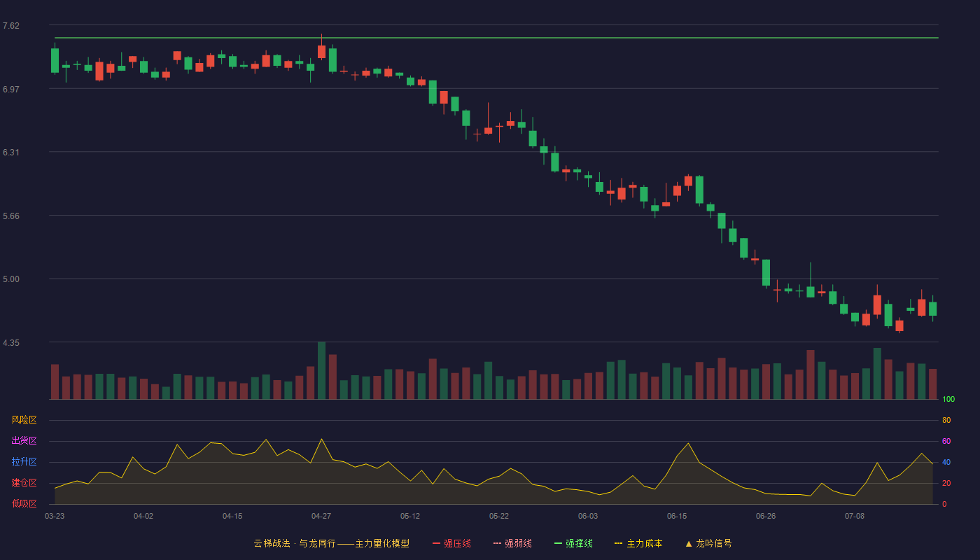The width and height of the screenshot is (980, 560).
Task: Click the 出货区 zone label
Action: click(24, 441)
